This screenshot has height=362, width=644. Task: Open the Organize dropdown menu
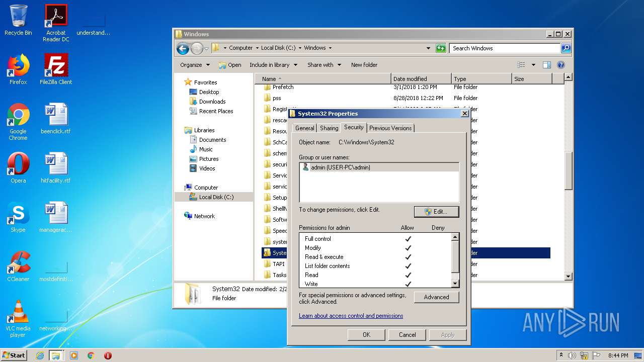195,65
